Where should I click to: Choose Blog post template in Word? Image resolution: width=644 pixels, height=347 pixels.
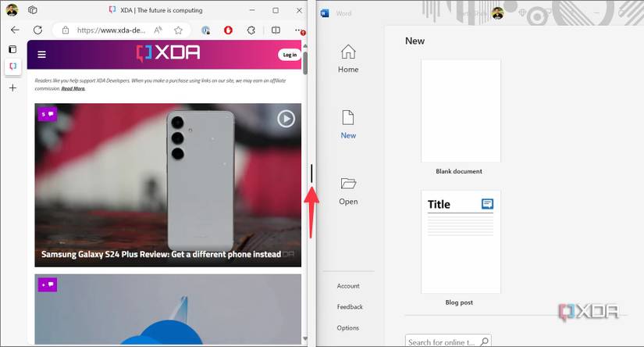point(461,241)
